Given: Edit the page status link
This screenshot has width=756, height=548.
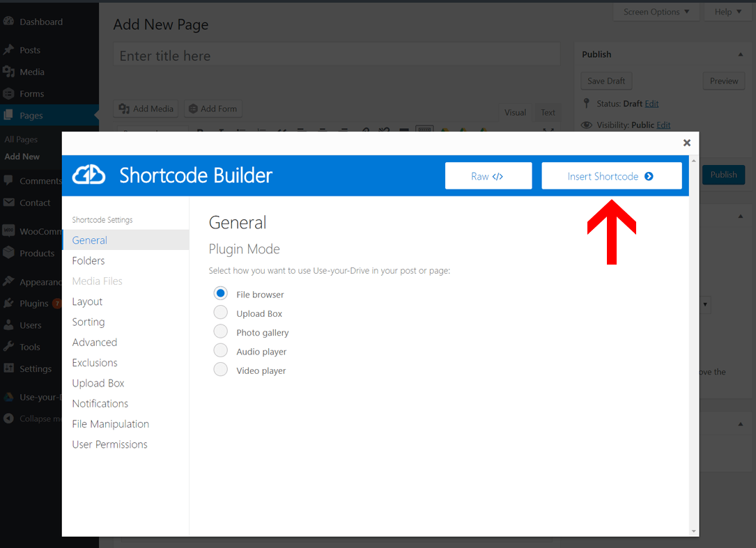Looking at the screenshot, I should pos(651,104).
